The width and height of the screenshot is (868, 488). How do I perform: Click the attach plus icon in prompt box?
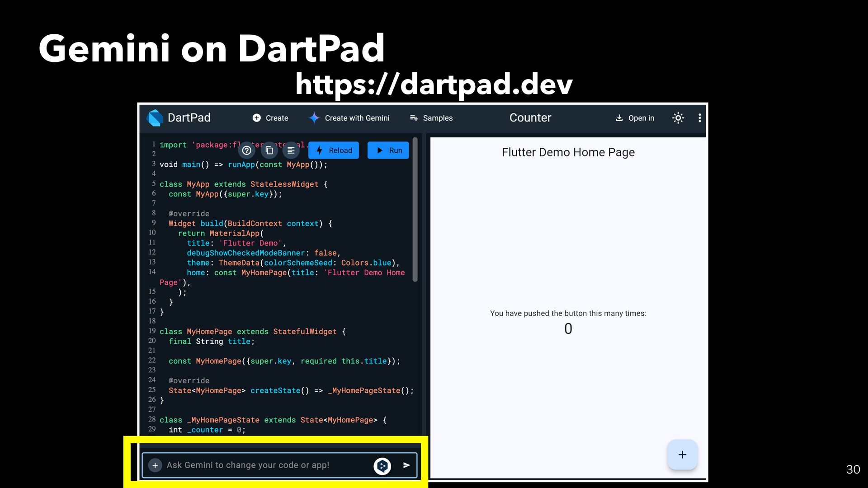155,465
